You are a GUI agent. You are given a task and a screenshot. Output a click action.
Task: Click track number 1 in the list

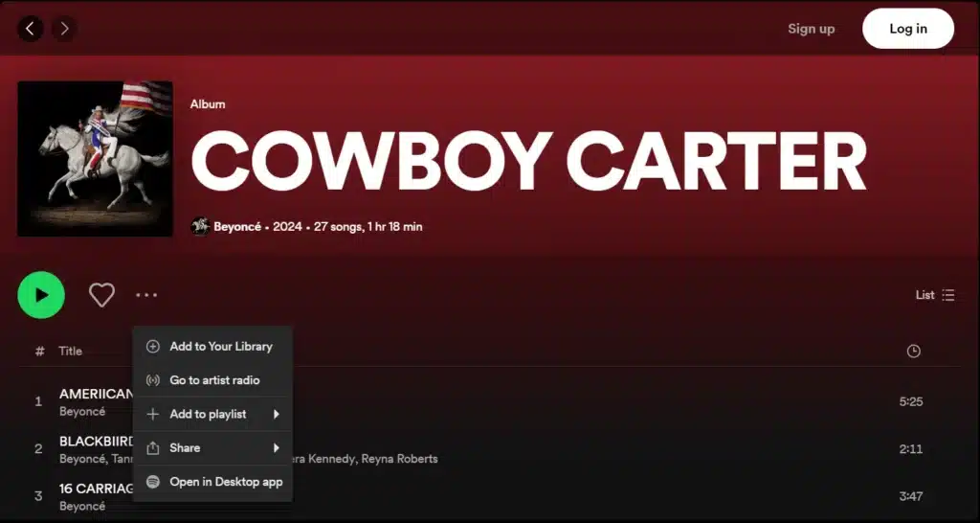pyautogui.click(x=38, y=401)
